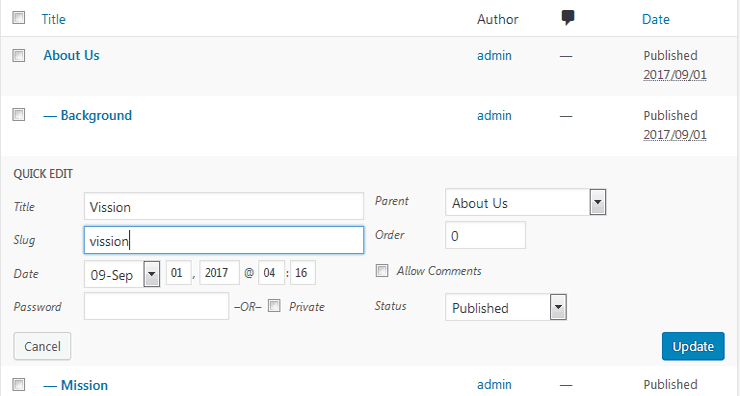The width and height of the screenshot is (740, 396).
Task: Click the admin author link for Mission
Action: 494,385
